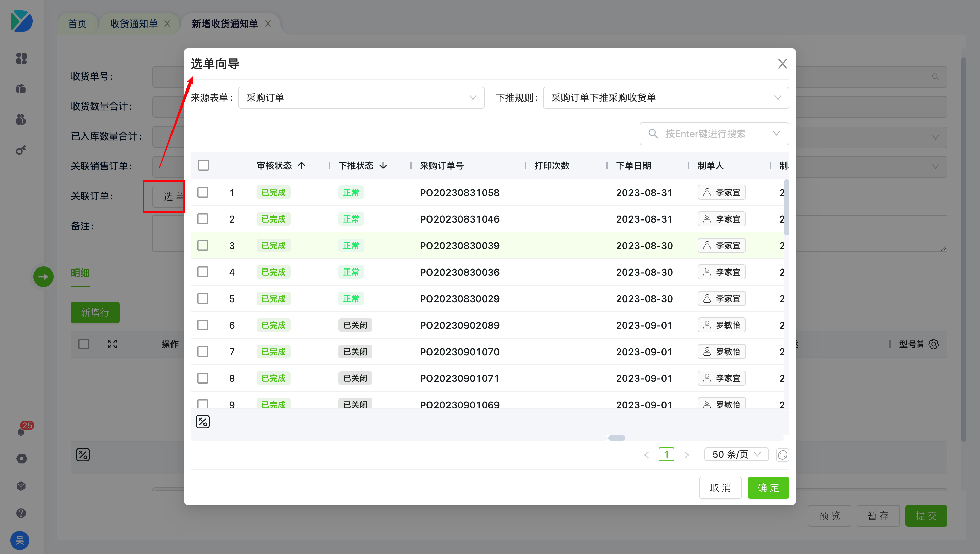Open the 来源表单 dropdown showing 采购订单

click(361, 98)
